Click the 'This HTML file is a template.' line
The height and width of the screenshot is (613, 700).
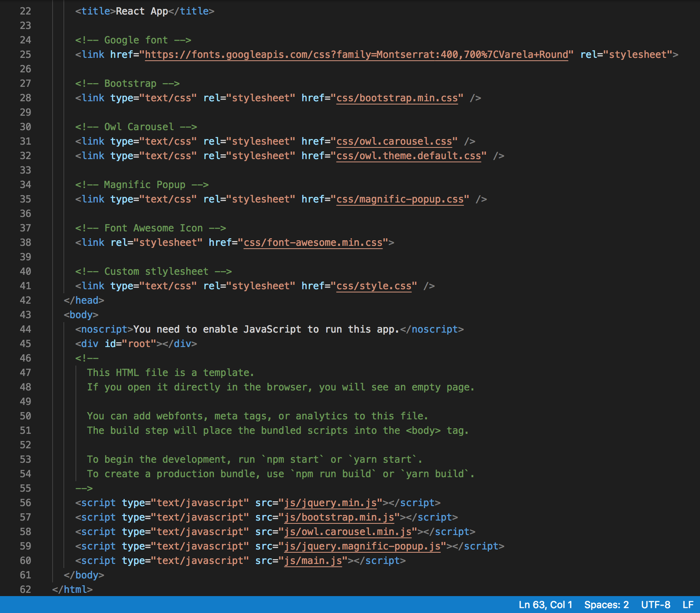point(171,373)
